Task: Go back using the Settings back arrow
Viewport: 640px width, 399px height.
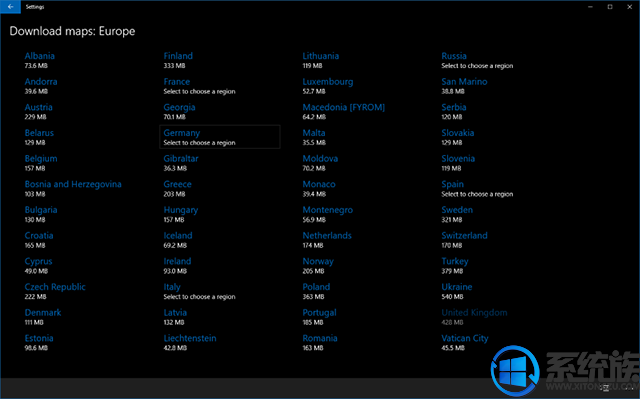Action: (x=10, y=7)
